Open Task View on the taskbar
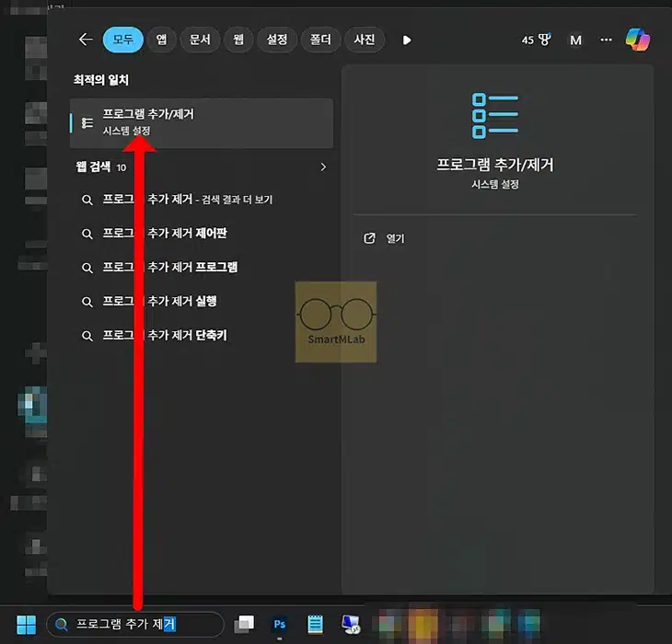672x644 pixels. [244, 625]
